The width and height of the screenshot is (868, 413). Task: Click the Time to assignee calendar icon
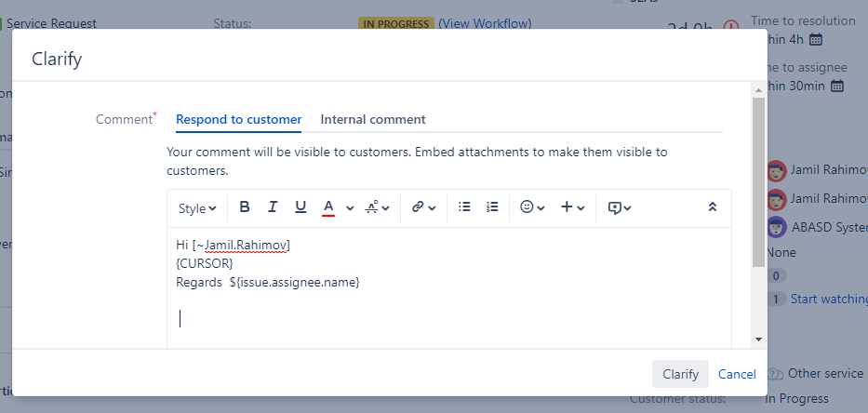tap(837, 86)
